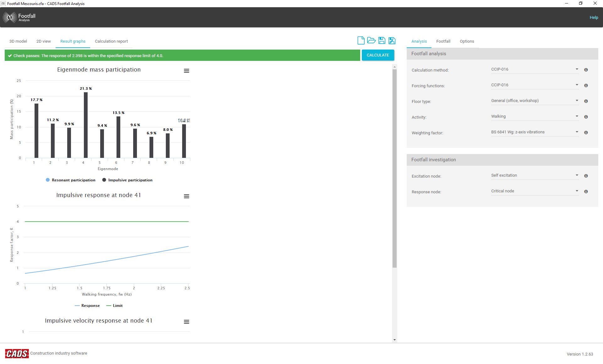603x364 pixels.
Task: Click the save icon in the toolbar
Action: click(382, 41)
